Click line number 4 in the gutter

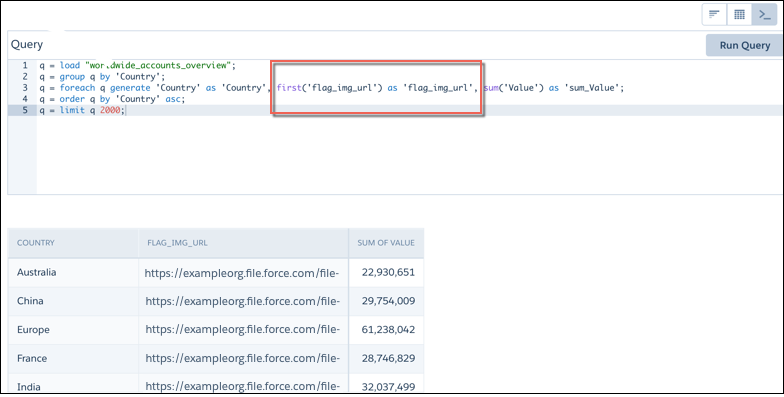[25, 99]
